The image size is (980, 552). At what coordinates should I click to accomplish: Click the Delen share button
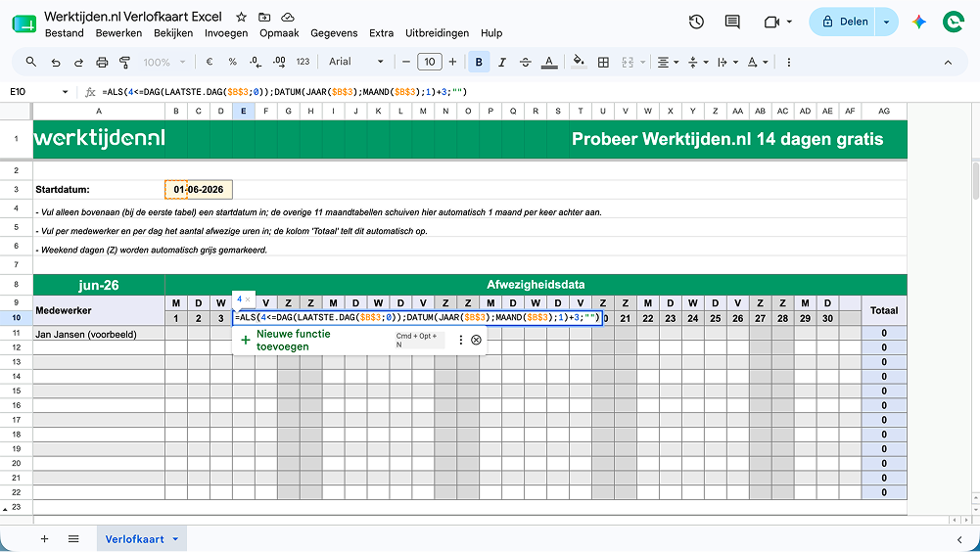tap(843, 22)
